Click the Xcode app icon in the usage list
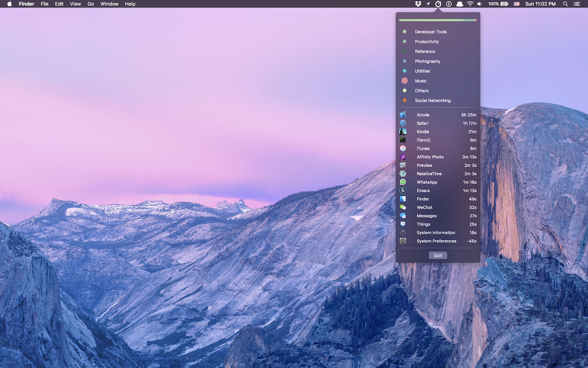 point(403,115)
